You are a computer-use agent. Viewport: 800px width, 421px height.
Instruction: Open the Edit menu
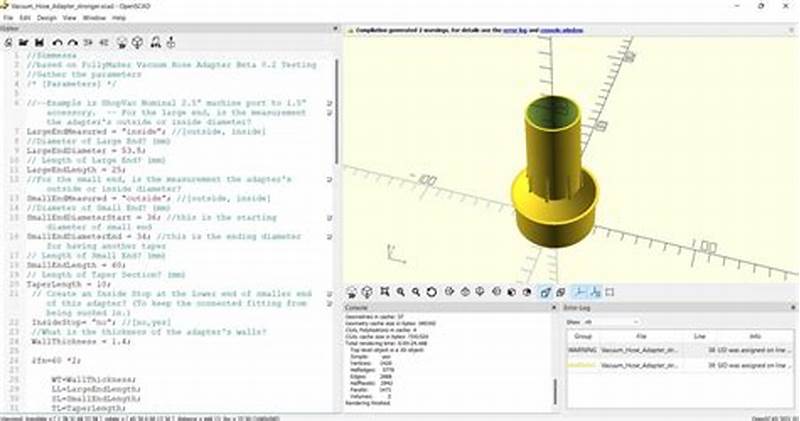tap(26, 18)
